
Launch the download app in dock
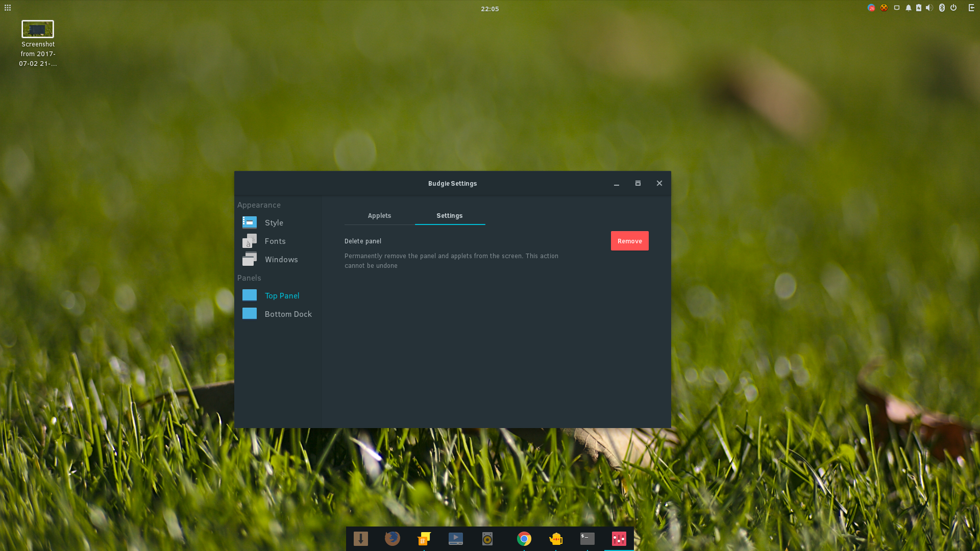pos(361,539)
